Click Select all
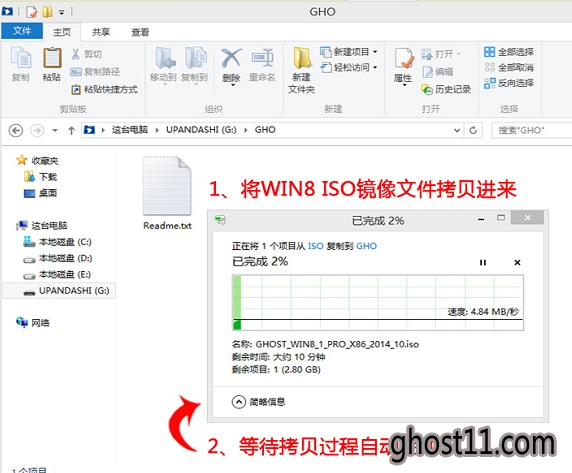This screenshot has width=572, height=473. pyautogui.click(x=509, y=52)
